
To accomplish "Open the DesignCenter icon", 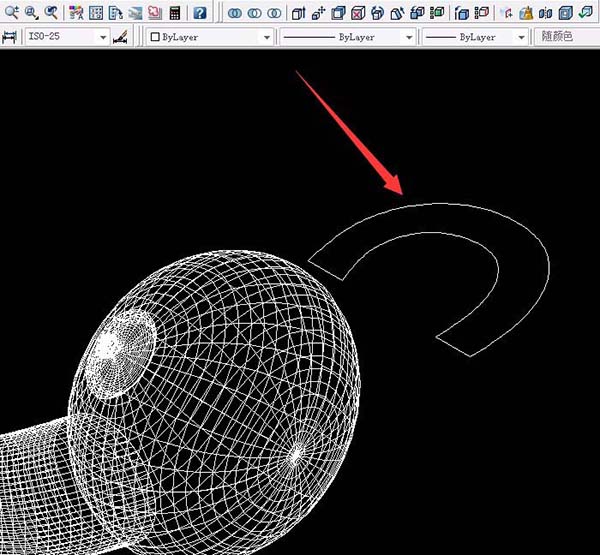I will click(x=96, y=13).
